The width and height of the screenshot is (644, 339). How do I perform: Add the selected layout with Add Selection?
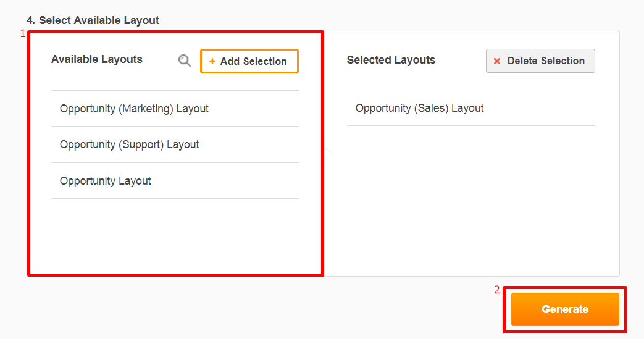[x=249, y=61]
